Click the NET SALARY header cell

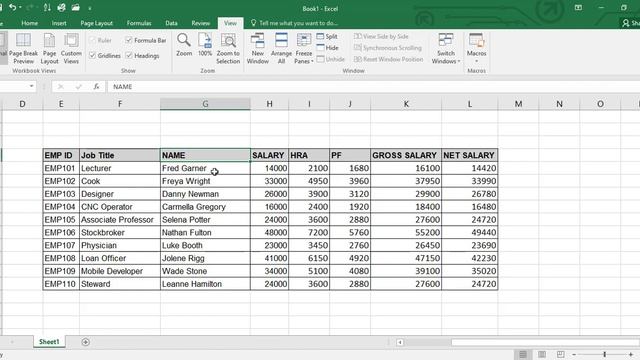point(470,156)
